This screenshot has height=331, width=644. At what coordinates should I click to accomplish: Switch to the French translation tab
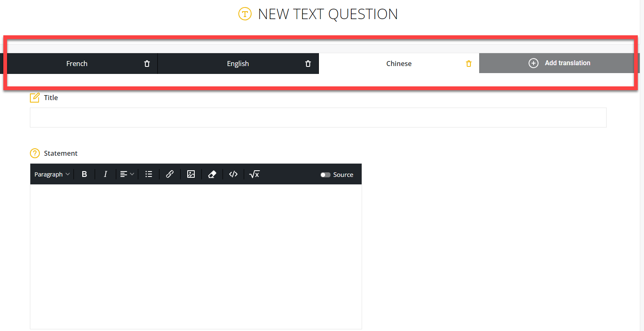click(x=77, y=64)
